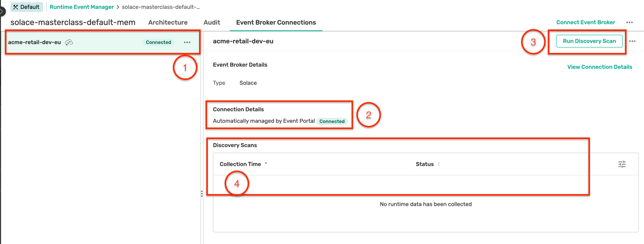Open the Audit tab

212,23
